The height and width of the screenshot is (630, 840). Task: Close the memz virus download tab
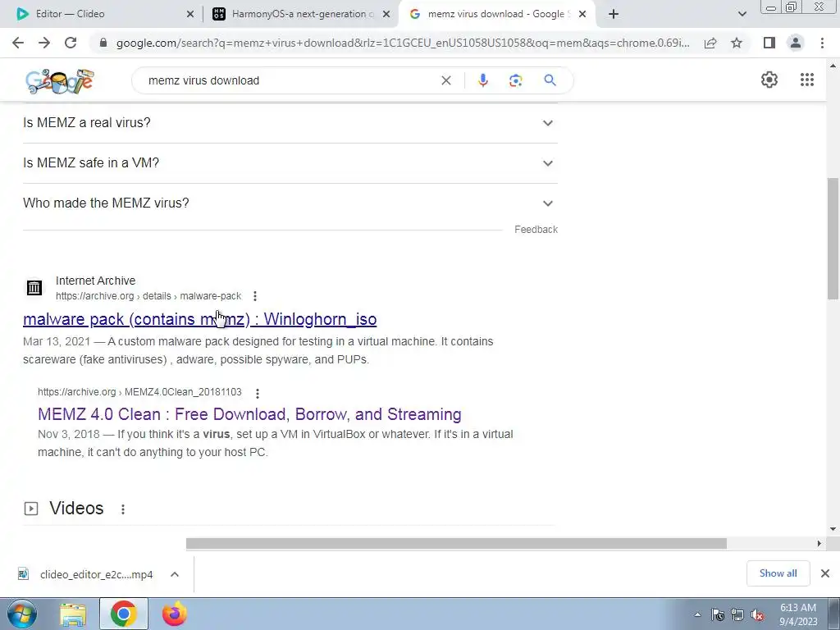click(582, 14)
